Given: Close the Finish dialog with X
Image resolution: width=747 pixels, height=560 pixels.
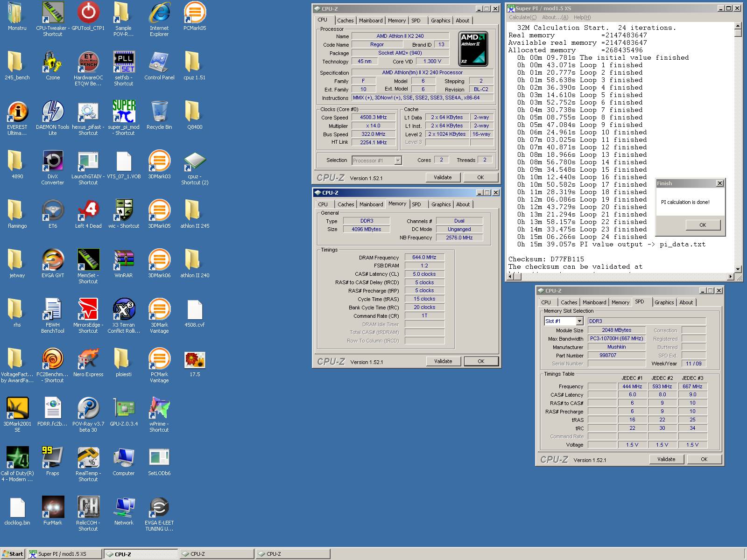Looking at the screenshot, I should tap(719, 183).
